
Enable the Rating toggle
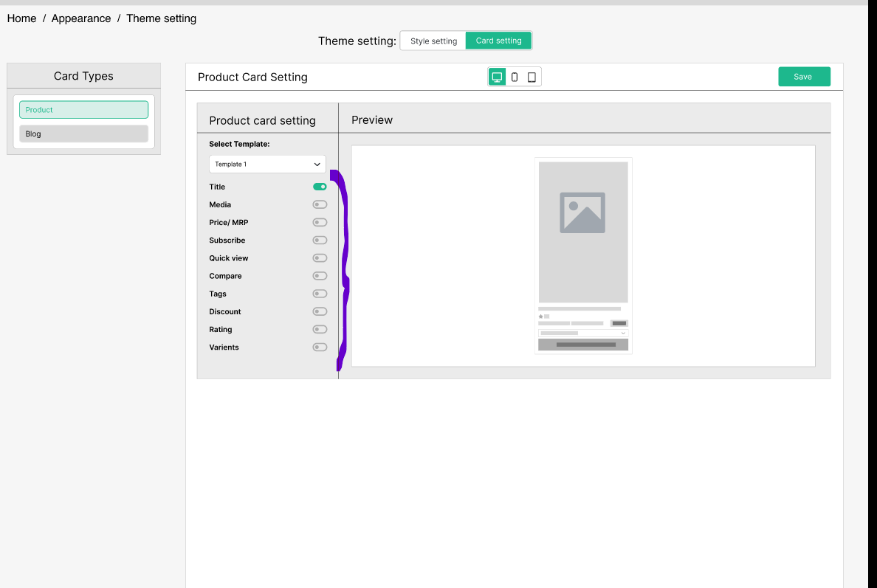point(320,330)
